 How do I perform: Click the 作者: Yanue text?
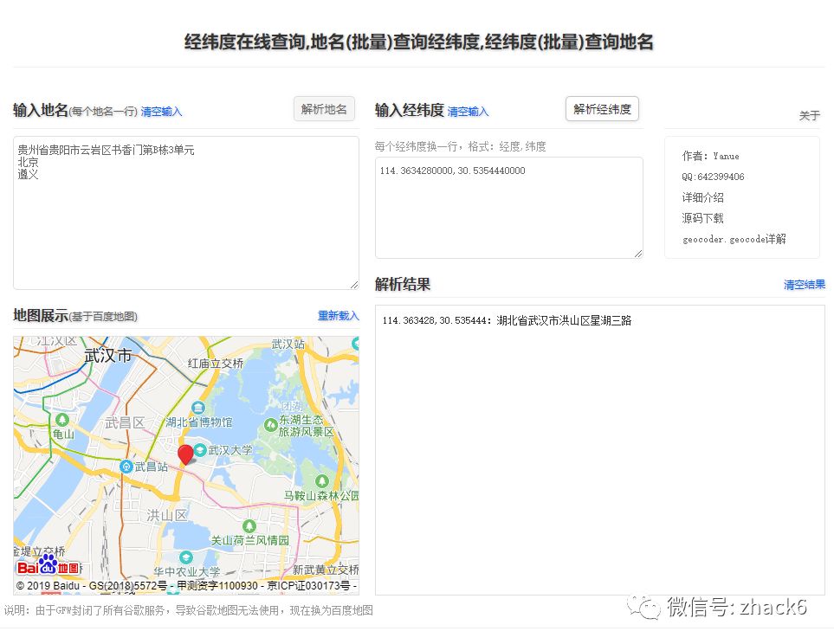pos(711,156)
